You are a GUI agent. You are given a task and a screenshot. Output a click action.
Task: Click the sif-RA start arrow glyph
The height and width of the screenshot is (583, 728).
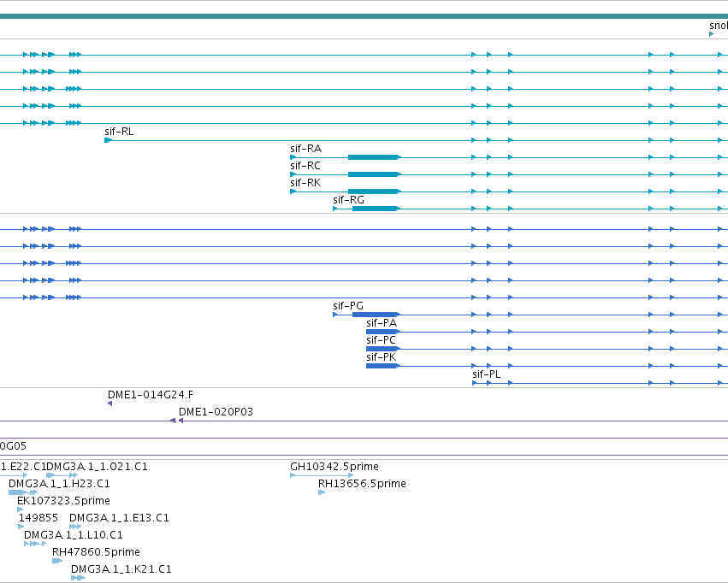[x=293, y=157]
